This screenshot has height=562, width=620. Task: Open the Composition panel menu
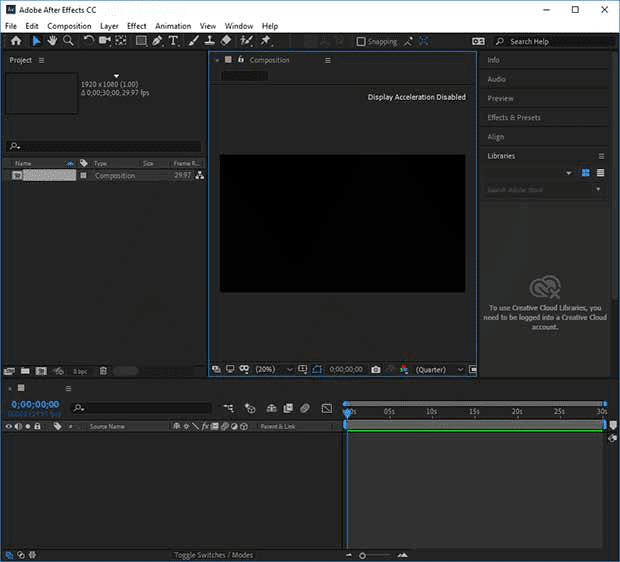click(328, 60)
